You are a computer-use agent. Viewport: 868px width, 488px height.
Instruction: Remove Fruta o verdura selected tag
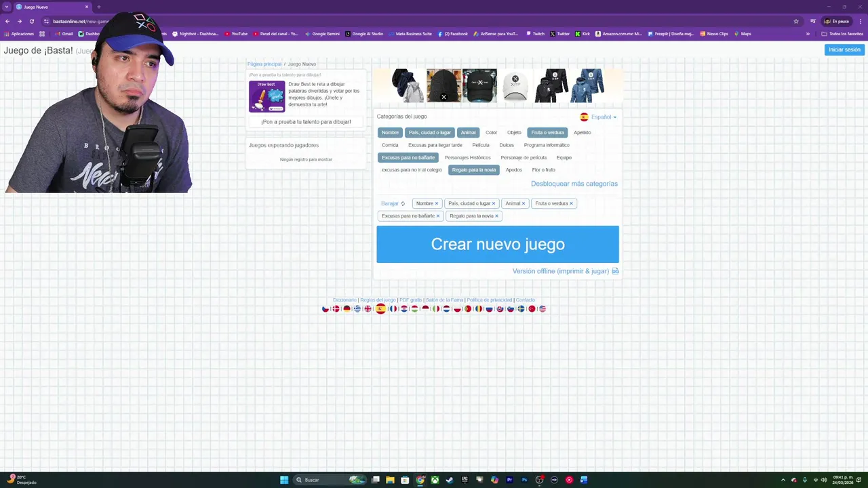pyautogui.click(x=571, y=203)
